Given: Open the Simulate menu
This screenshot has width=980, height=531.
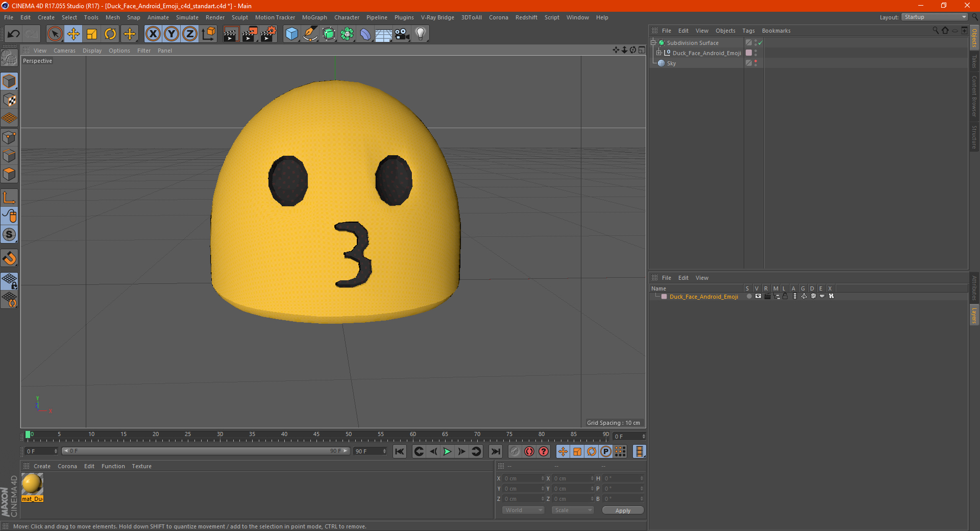Looking at the screenshot, I should 187,17.
